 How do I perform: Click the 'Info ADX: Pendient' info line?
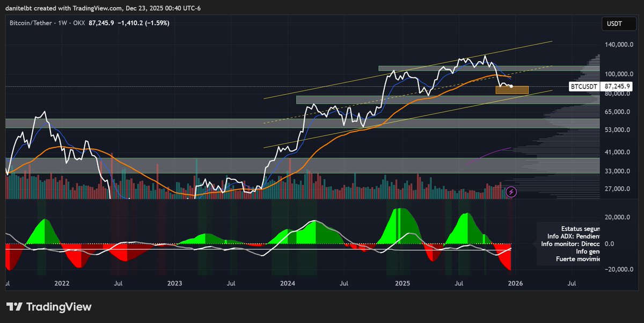pyautogui.click(x=573, y=236)
